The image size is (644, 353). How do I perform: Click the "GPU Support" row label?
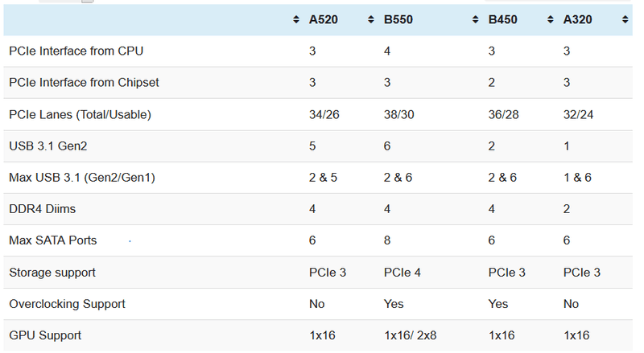point(45,335)
